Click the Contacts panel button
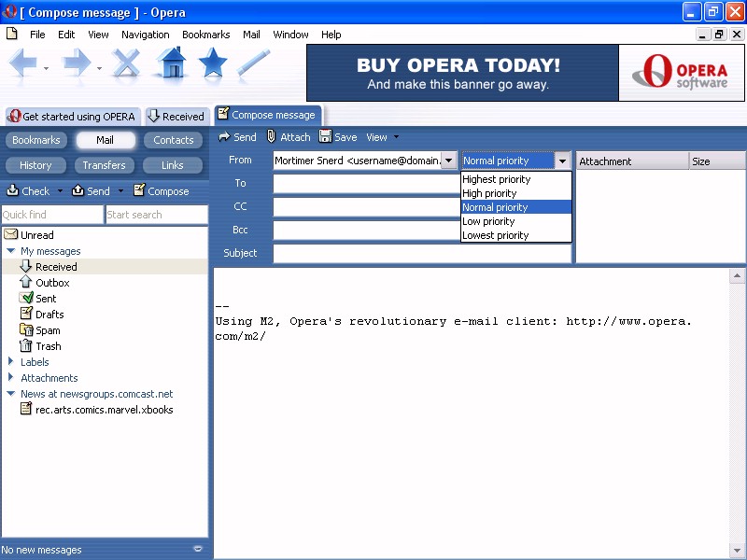The height and width of the screenshot is (560, 747). (x=173, y=140)
